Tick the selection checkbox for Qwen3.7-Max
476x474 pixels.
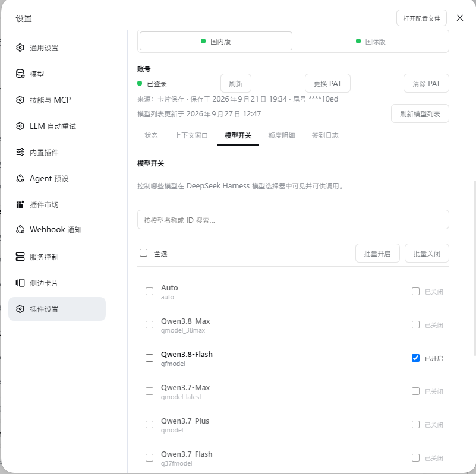click(149, 391)
